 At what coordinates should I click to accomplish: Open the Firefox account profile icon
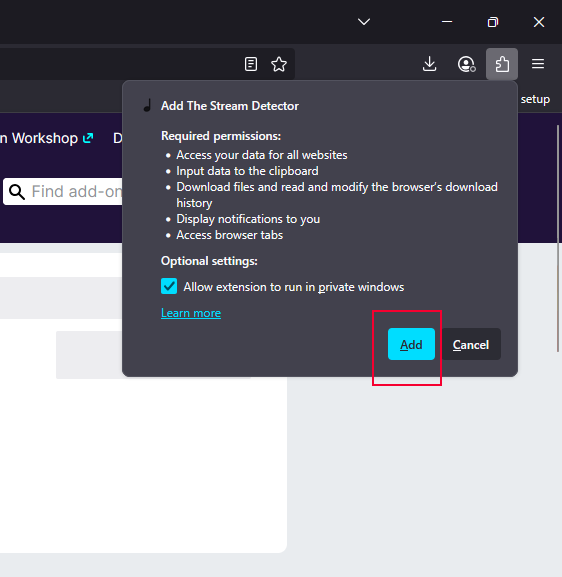click(466, 64)
